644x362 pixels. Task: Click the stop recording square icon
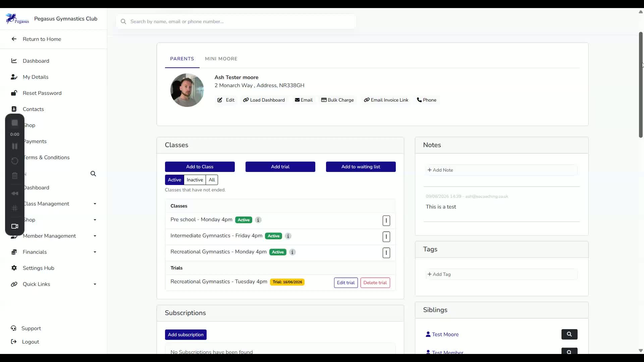[15, 123]
